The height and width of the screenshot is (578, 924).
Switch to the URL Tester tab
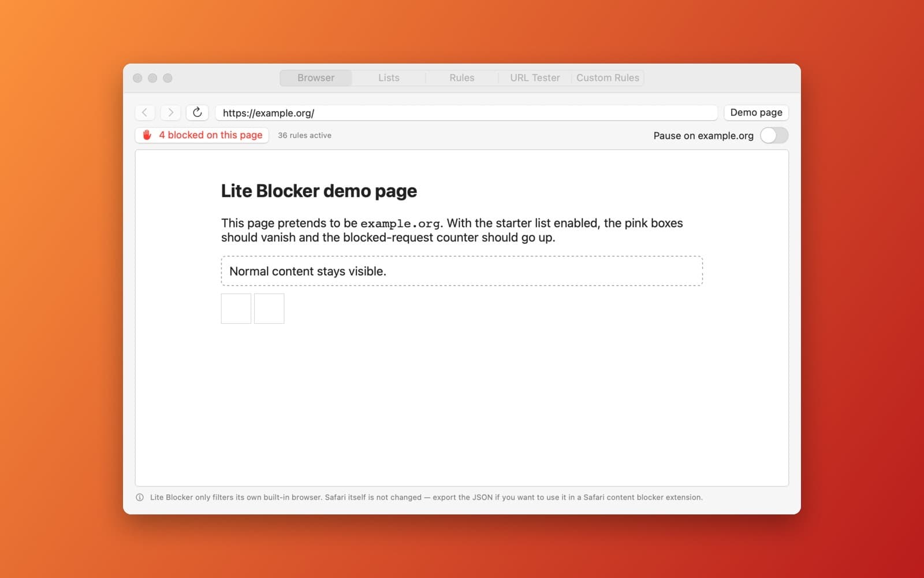pos(535,77)
